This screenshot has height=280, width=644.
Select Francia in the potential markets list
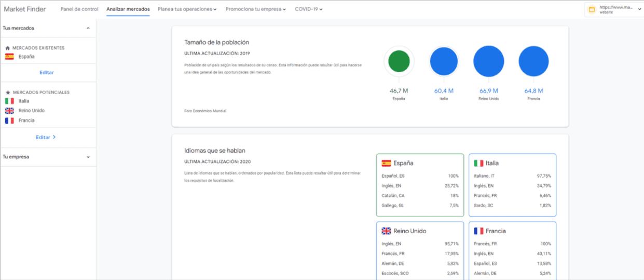pos(26,121)
